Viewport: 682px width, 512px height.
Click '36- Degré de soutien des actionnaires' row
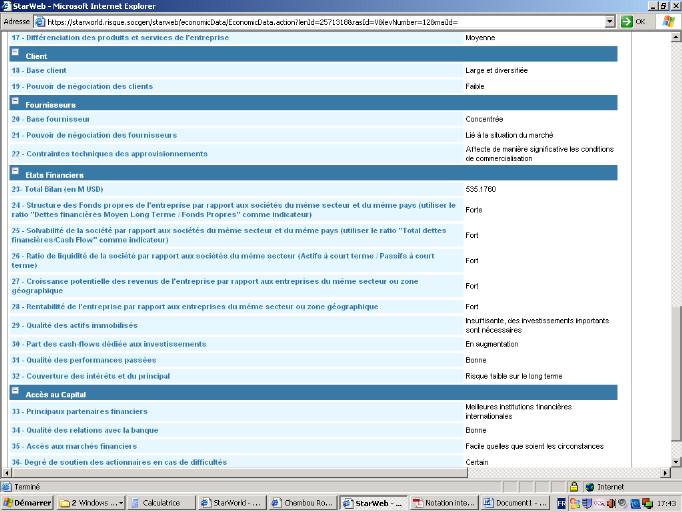pos(119,462)
